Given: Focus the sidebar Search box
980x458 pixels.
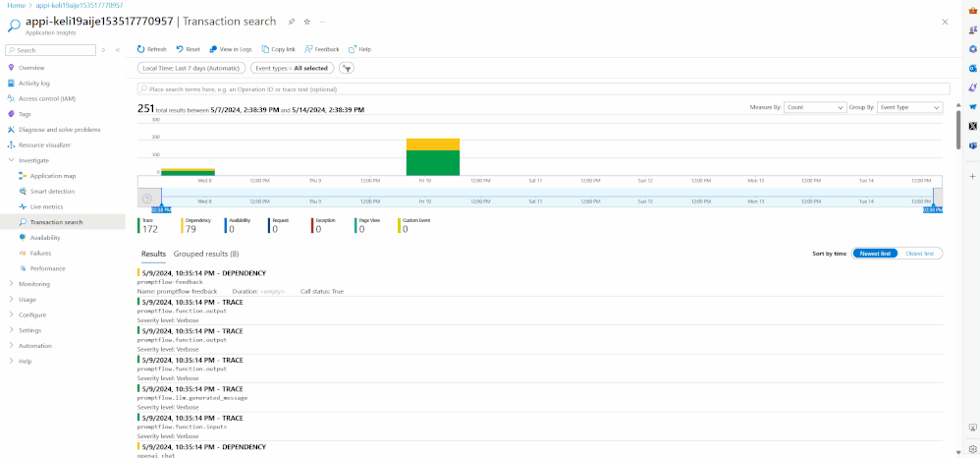Looking at the screenshot, I should (50, 50).
